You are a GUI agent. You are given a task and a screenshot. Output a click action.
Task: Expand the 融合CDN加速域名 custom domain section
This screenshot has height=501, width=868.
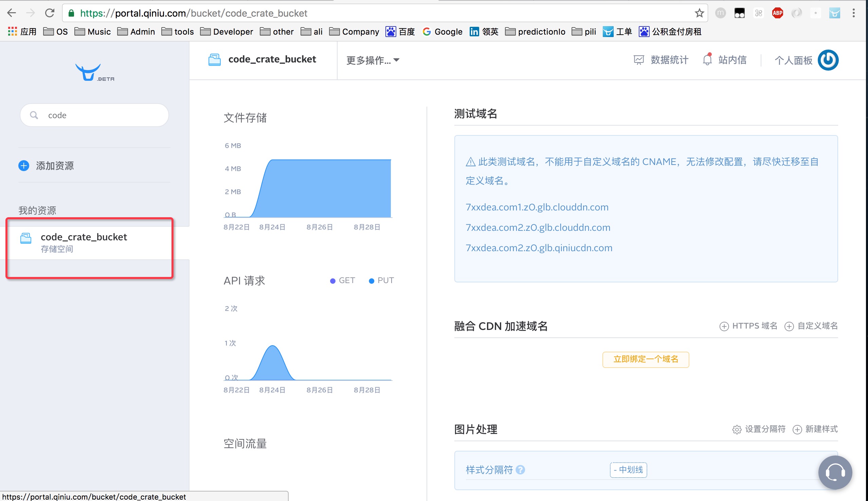[813, 326]
